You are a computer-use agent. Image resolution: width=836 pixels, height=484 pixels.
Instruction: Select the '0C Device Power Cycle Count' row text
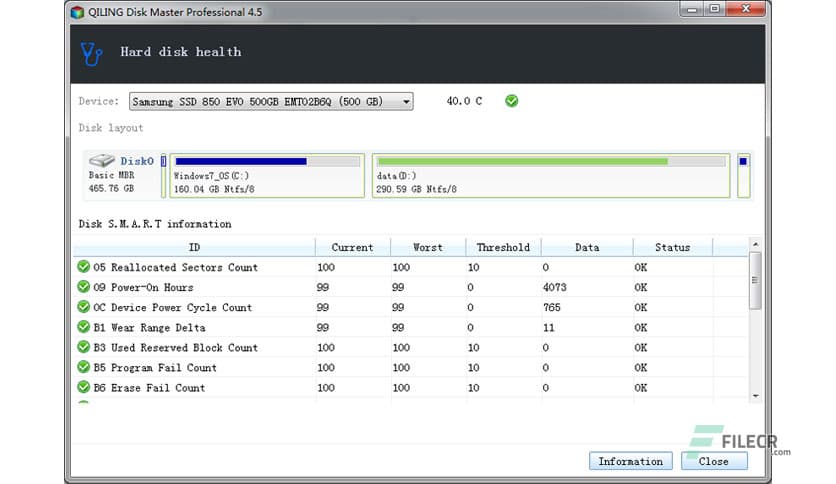(173, 308)
